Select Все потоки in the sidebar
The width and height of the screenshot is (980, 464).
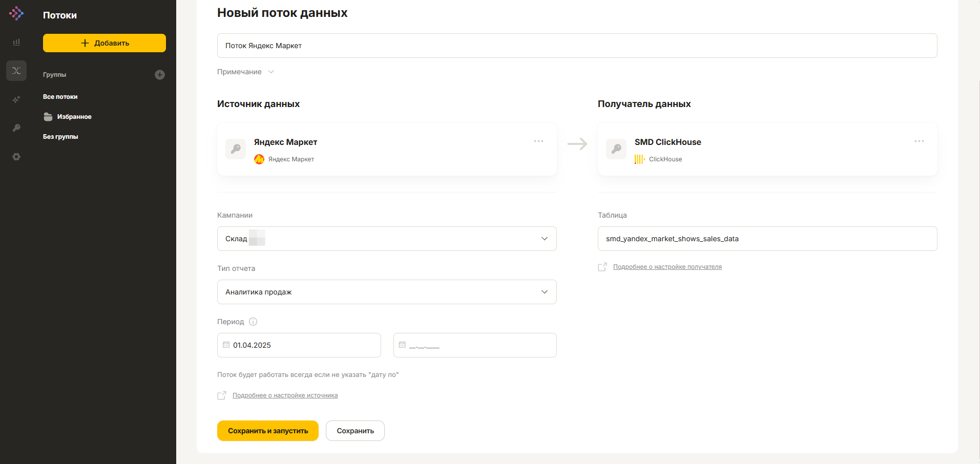60,97
